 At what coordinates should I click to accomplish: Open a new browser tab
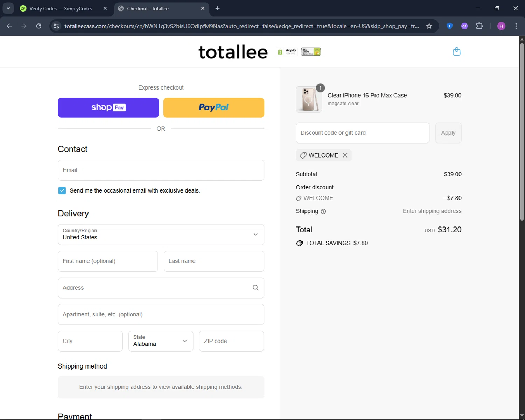pos(217,8)
